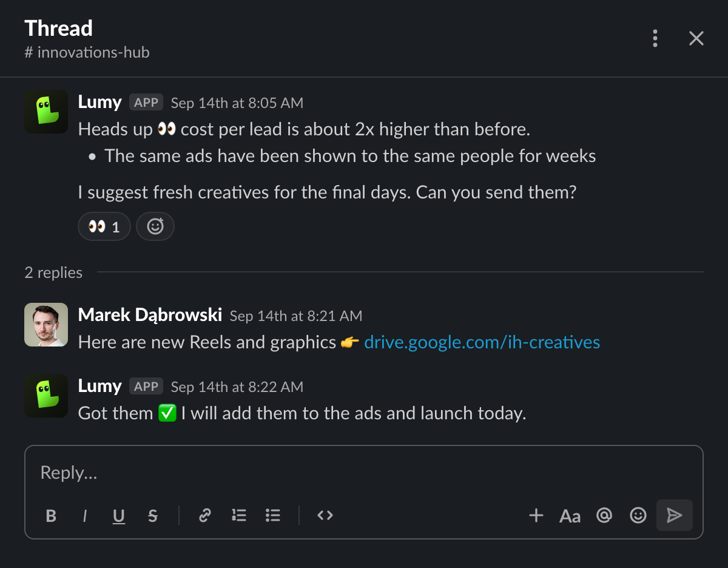Image resolution: width=728 pixels, height=568 pixels.
Task: Open the Sep 14th at 8:22 AM timestamp
Action: pyautogui.click(x=237, y=387)
